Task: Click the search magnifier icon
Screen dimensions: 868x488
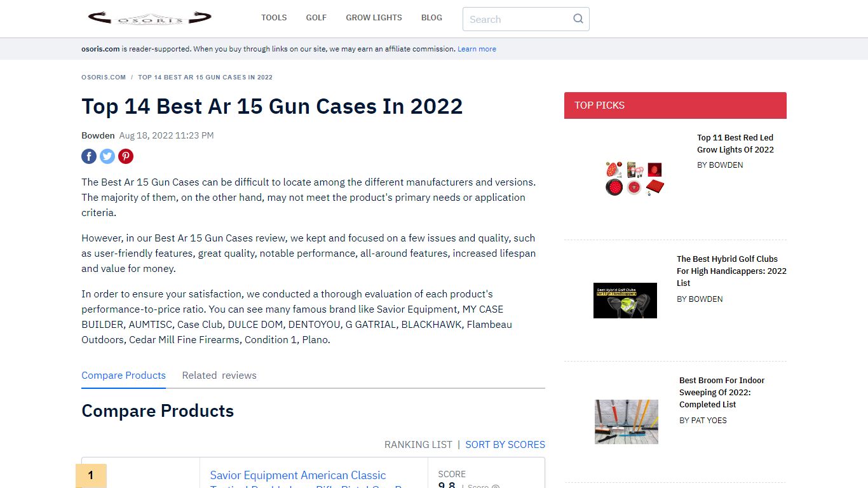Action: click(x=578, y=19)
